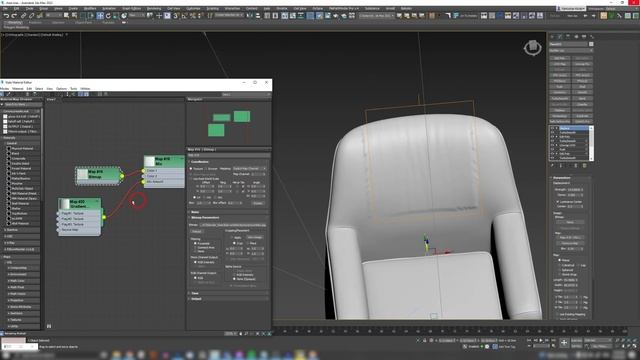
Task: Select the Select and Link tool
Action: point(23,16)
